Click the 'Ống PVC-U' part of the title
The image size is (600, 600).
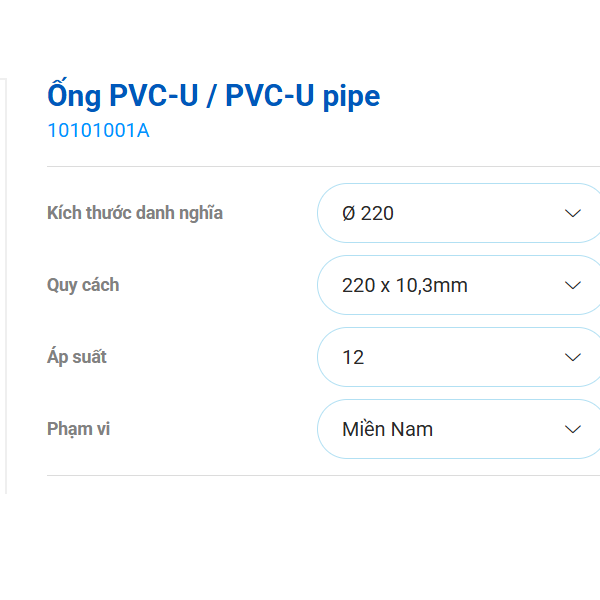point(118,96)
